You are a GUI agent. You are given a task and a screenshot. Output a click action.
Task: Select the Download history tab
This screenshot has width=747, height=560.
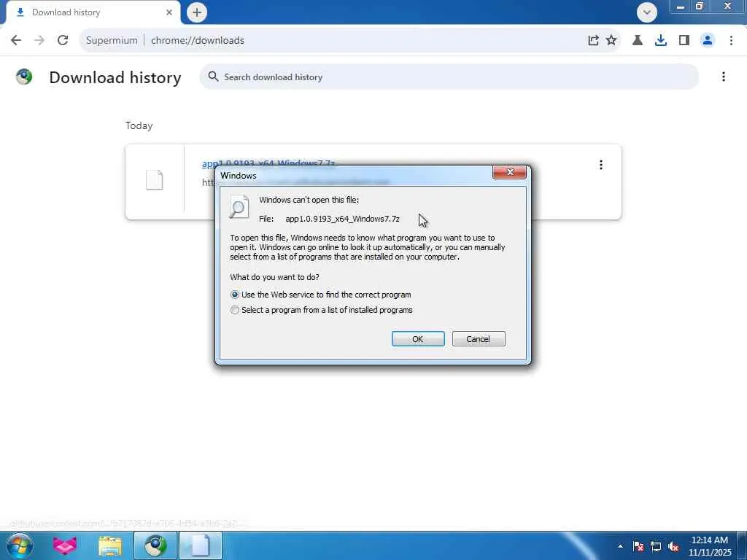pyautogui.click(x=93, y=12)
